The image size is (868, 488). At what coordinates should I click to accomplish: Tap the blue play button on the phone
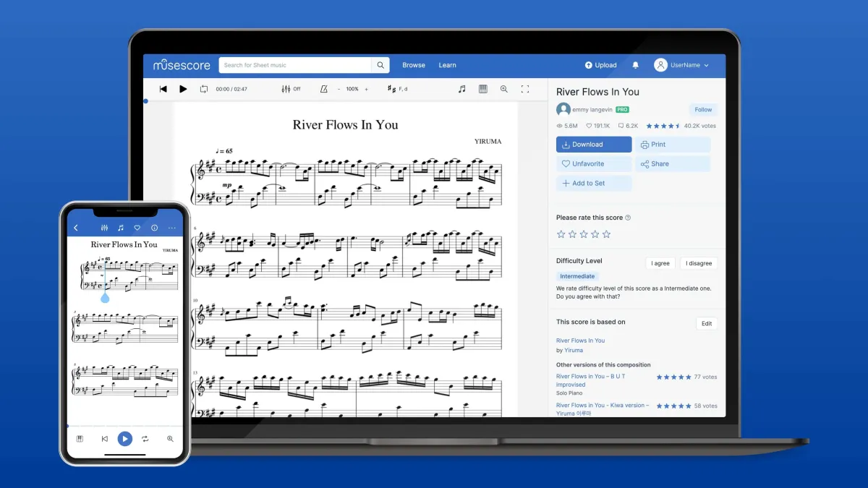coord(125,439)
